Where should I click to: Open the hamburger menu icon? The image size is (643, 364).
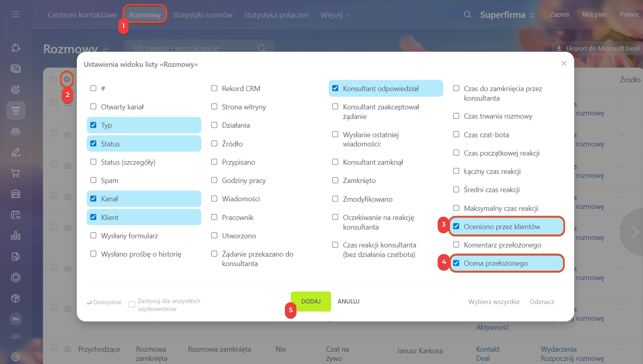coord(16,14)
